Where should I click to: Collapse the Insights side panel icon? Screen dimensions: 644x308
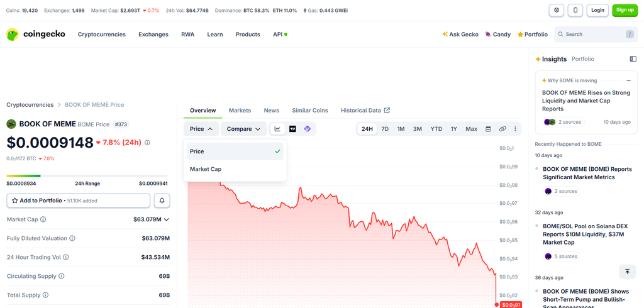point(633,59)
